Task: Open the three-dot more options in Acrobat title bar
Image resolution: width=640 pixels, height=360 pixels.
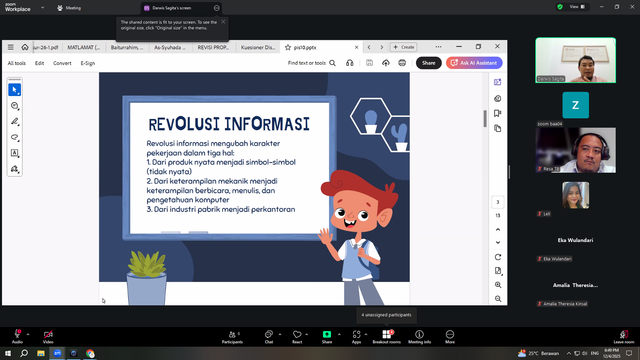Action: pyautogui.click(x=438, y=47)
